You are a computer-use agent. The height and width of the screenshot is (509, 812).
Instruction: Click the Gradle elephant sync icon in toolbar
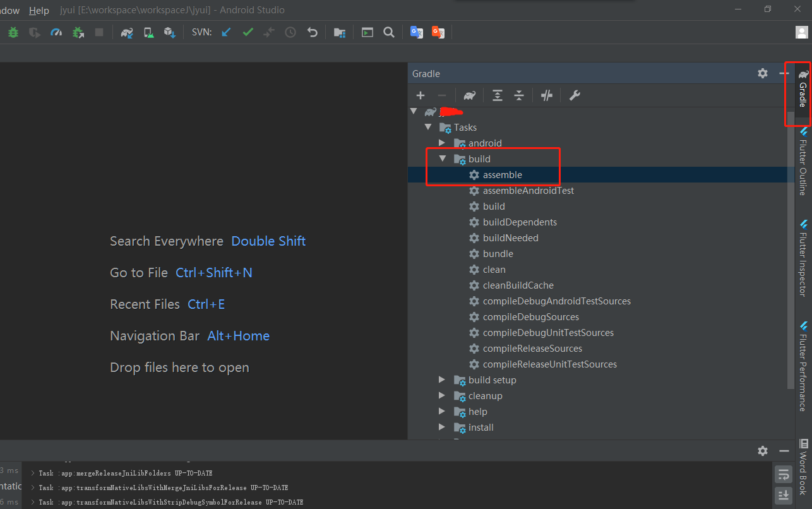(x=126, y=32)
